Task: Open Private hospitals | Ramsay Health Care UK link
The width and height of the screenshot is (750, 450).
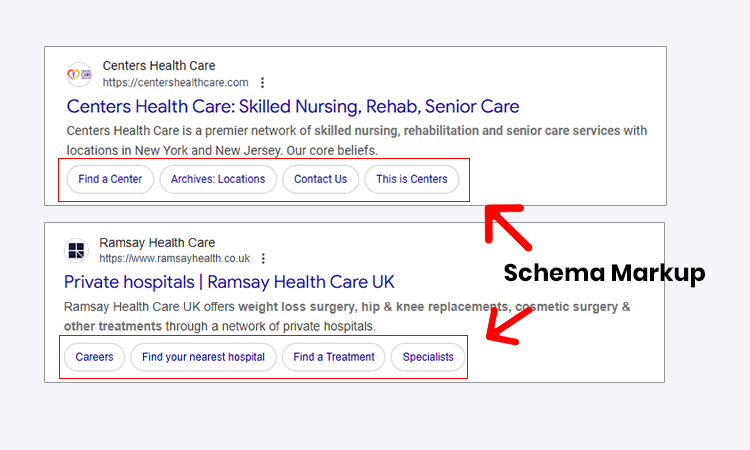Action: click(x=229, y=282)
